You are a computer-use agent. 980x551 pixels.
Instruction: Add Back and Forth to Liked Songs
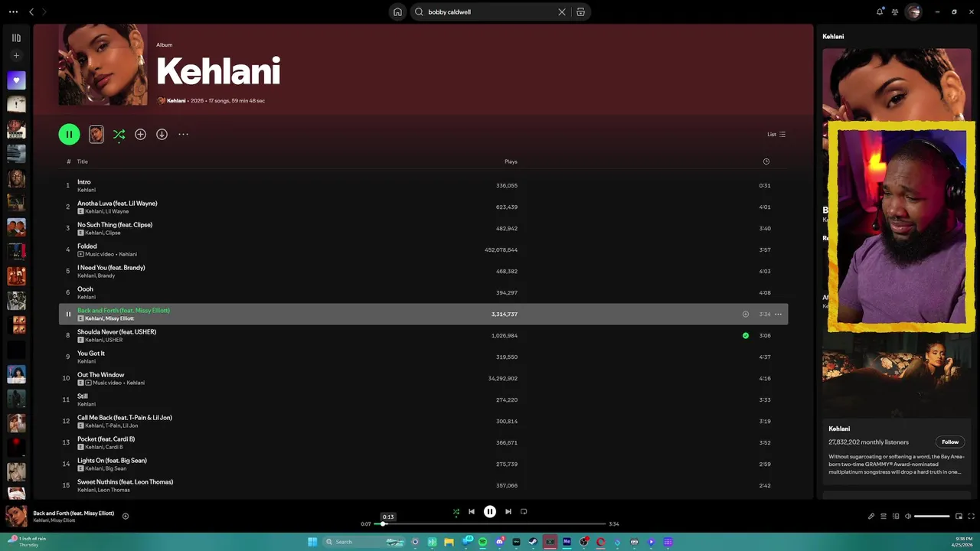(x=745, y=314)
